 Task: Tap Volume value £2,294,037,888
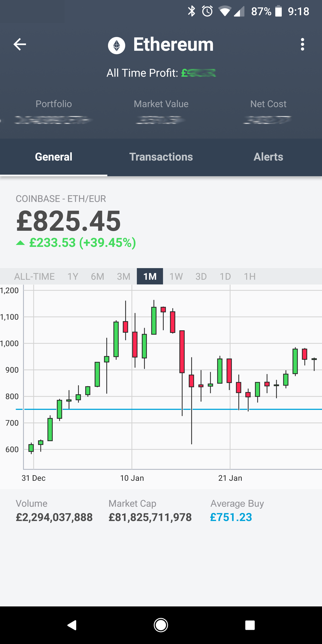point(54,517)
